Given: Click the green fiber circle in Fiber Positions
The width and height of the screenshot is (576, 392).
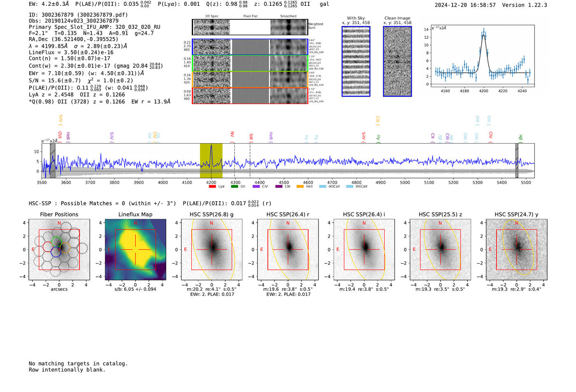Looking at the screenshot, I should [57, 242].
